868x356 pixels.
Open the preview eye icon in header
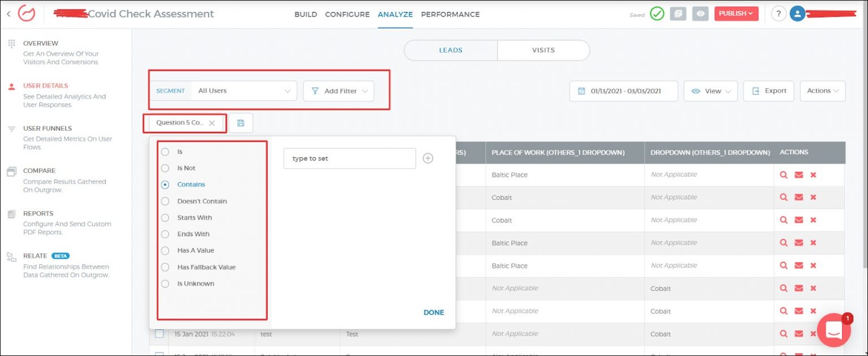[700, 14]
